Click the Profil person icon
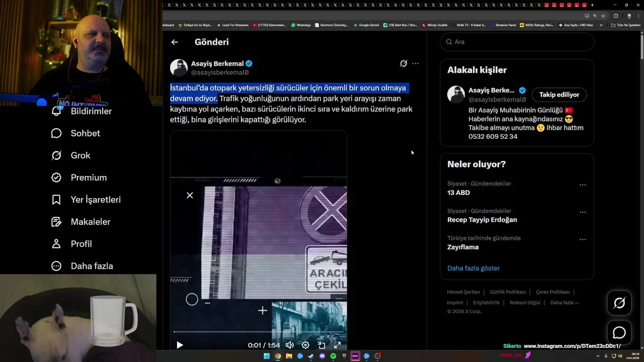 (x=56, y=244)
